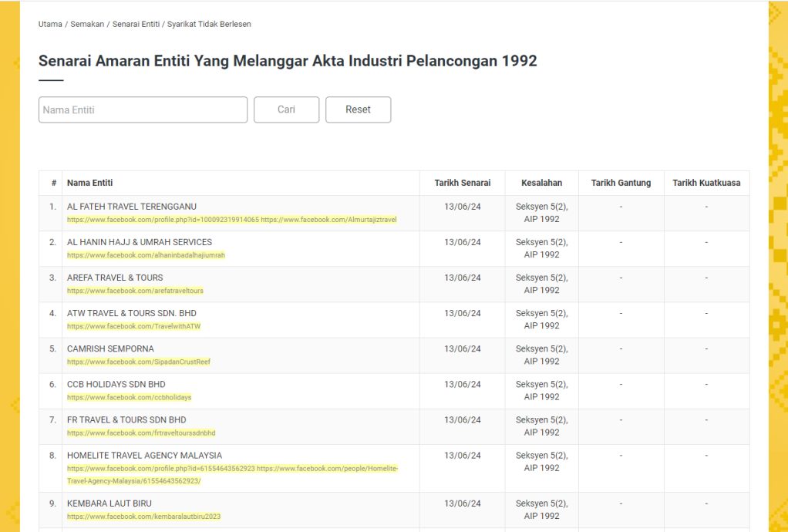Select AL HANIN HAJJ & UMRAH SERVICES

[x=140, y=242]
